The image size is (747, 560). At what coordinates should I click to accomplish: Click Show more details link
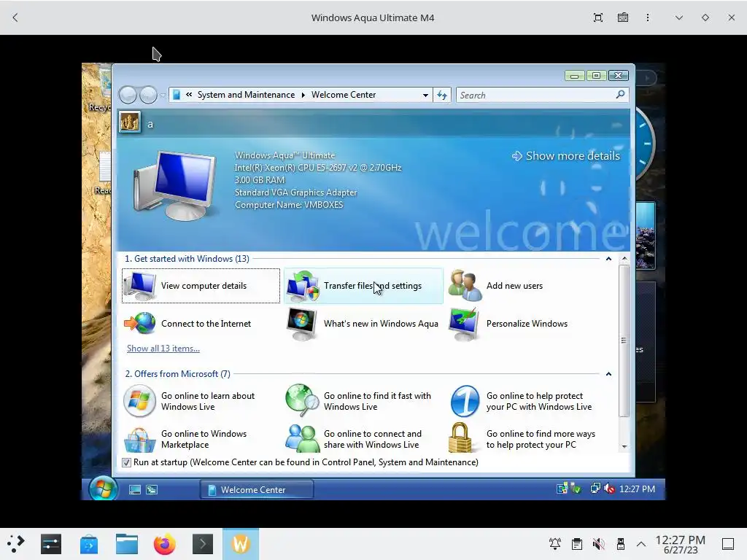point(566,156)
